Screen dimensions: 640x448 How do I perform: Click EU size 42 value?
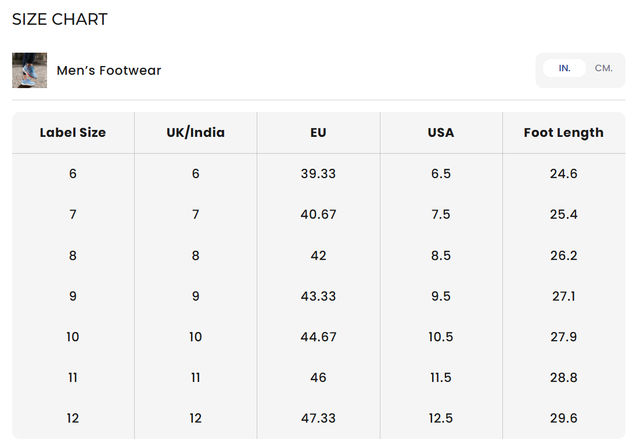(318, 256)
